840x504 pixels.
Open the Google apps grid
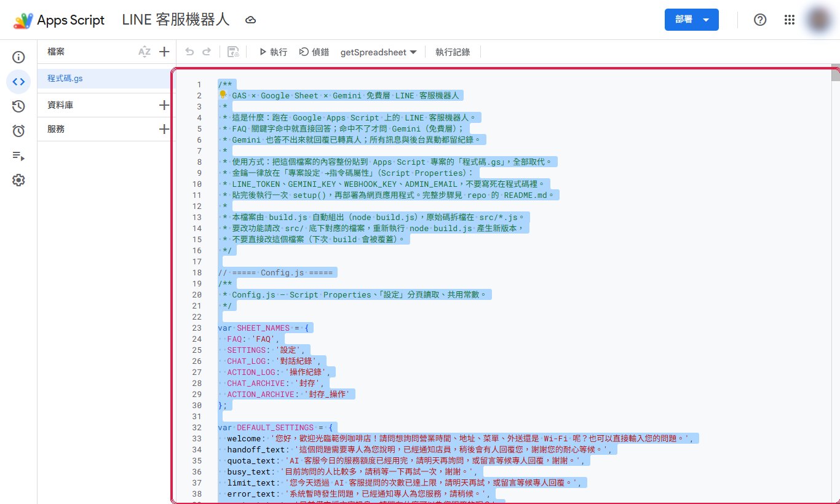790,20
